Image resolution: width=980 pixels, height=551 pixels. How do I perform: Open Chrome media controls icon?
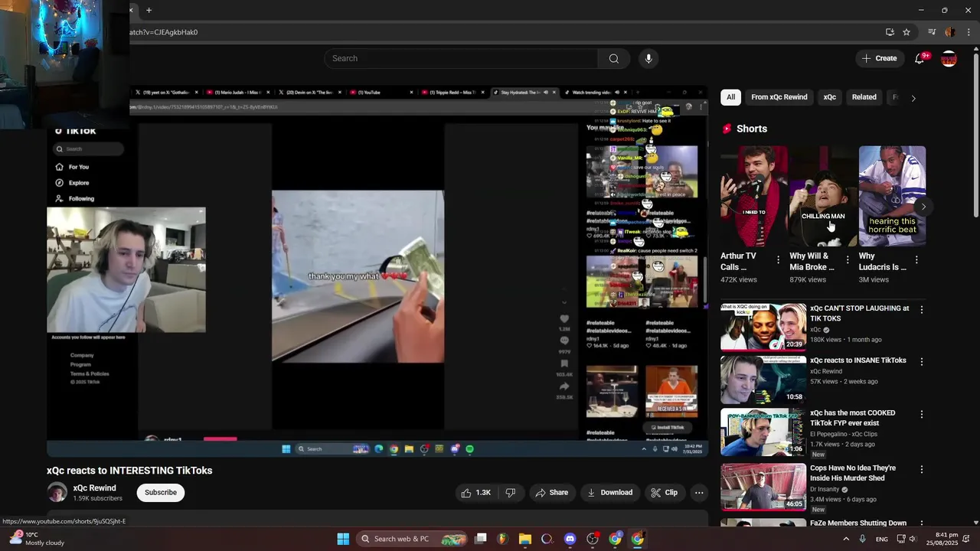[932, 32]
